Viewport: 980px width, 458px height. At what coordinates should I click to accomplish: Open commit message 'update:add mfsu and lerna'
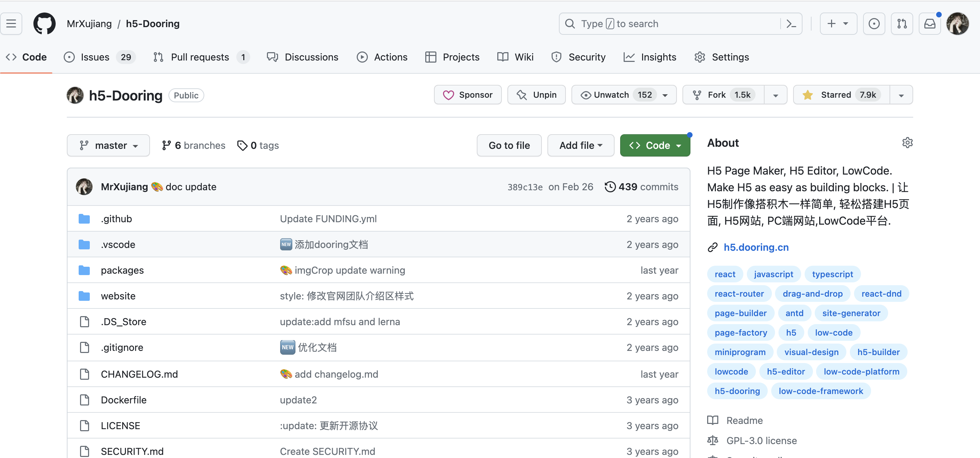click(x=340, y=322)
